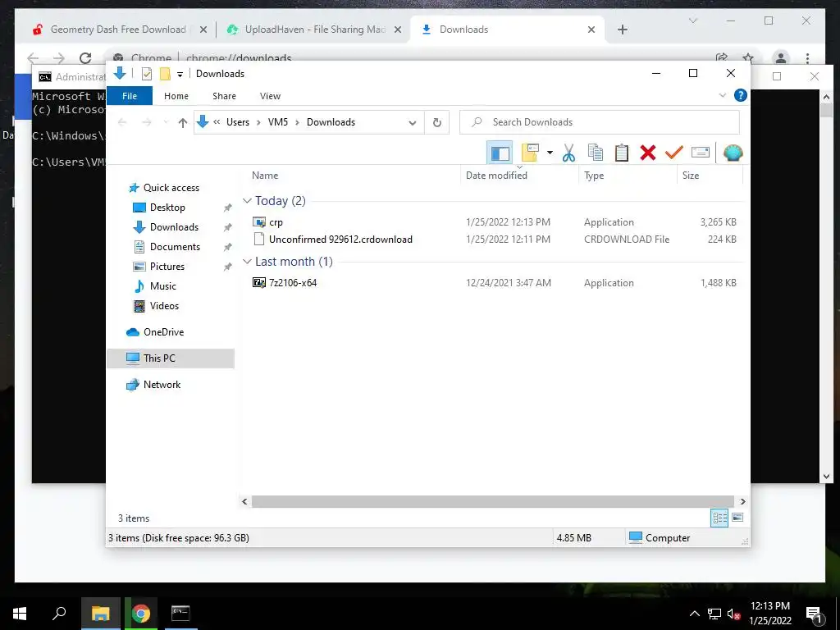Select Unconfirmed 929612.crdownload file

(x=340, y=240)
